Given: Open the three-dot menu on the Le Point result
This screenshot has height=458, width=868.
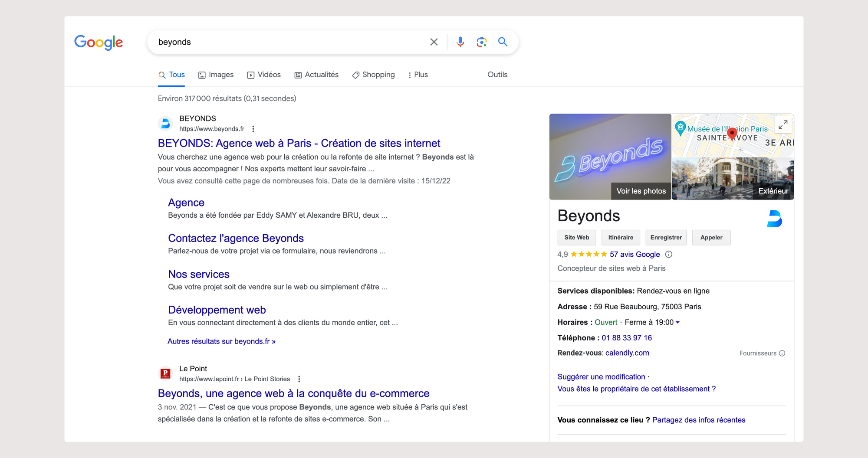Looking at the screenshot, I should (299, 379).
